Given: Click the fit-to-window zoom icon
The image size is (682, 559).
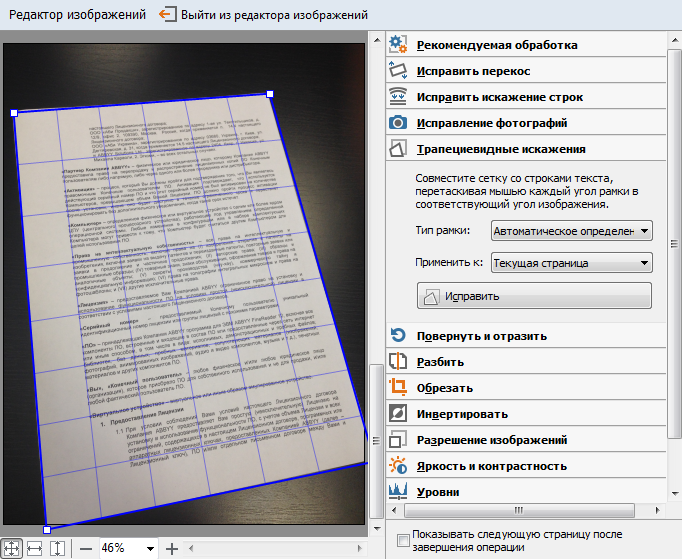Looking at the screenshot, I should pos(13,548).
